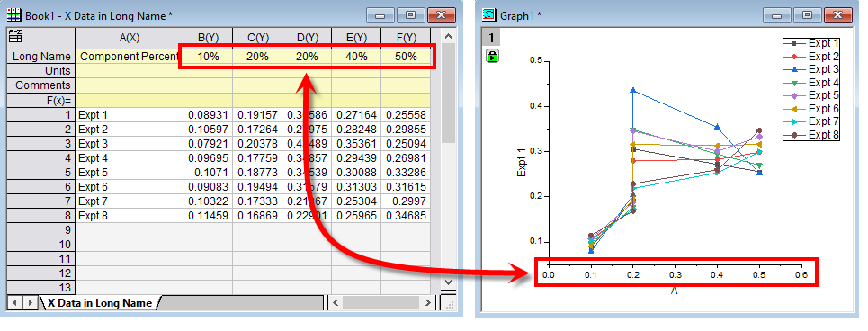Maximize the Book1 workbook window
Viewport: 868px width, 331px height.
click(x=409, y=15)
